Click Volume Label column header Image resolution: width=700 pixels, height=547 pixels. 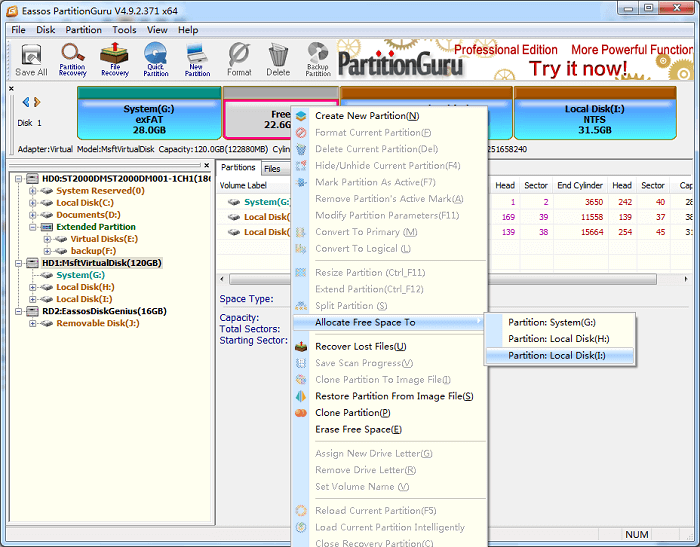(243, 185)
